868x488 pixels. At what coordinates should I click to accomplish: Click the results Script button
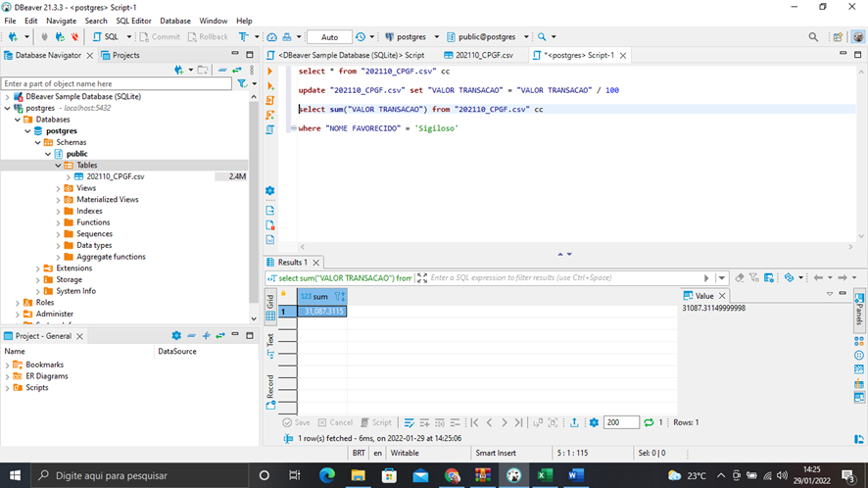[376, 422]
